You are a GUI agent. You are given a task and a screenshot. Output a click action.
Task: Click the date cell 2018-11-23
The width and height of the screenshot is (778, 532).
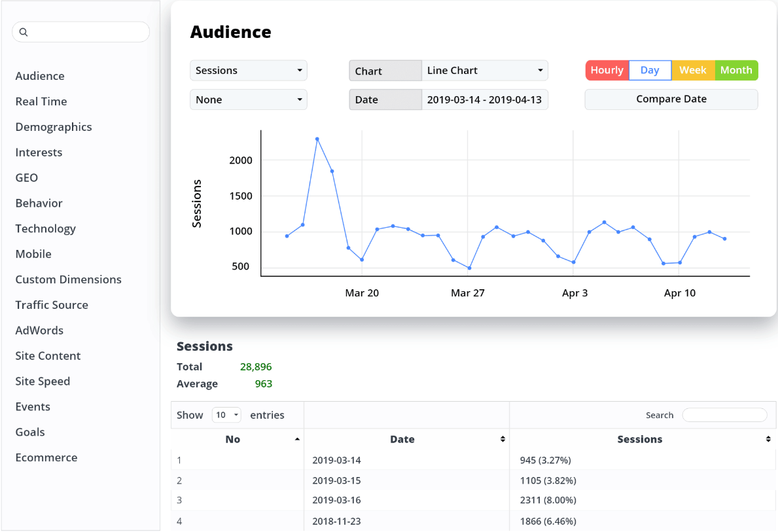tap(336, 521)
